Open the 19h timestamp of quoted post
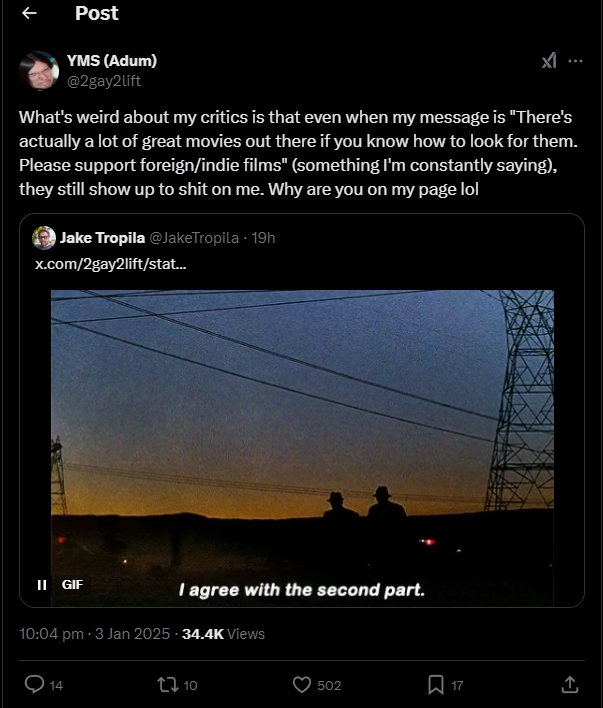This screenshot has height=708, width=603. 263,238
